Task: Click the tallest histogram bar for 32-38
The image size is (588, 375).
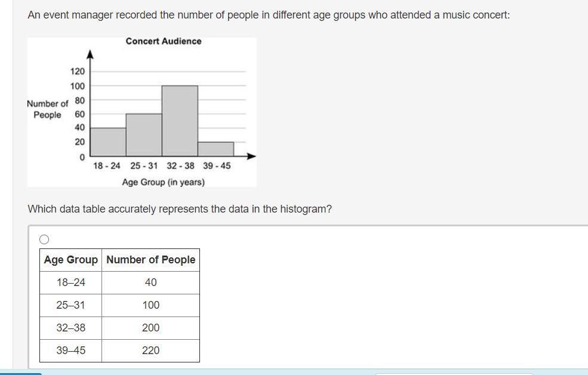Action: click(x=180, y=121)
